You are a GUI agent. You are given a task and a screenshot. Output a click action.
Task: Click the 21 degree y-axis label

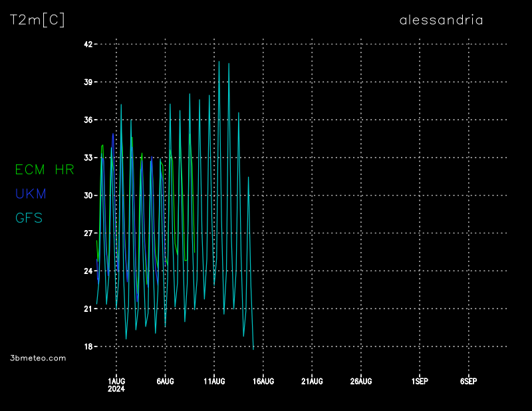point(86,309)
